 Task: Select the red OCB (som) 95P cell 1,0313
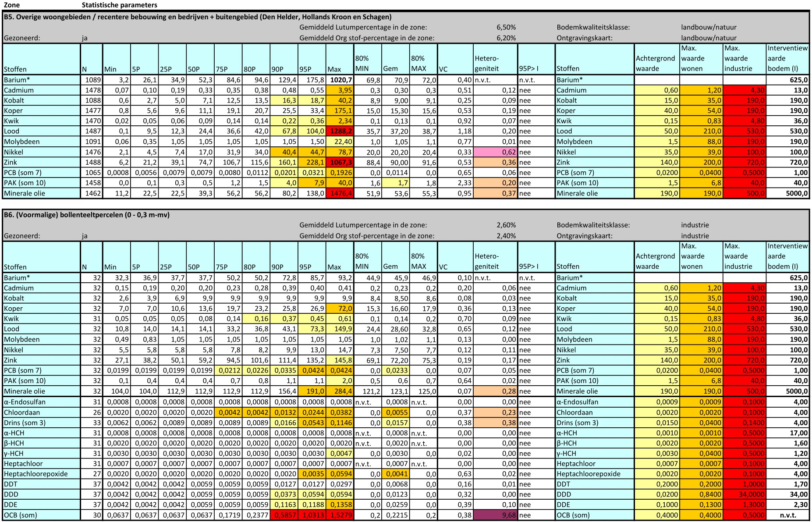tap(312, 515)
